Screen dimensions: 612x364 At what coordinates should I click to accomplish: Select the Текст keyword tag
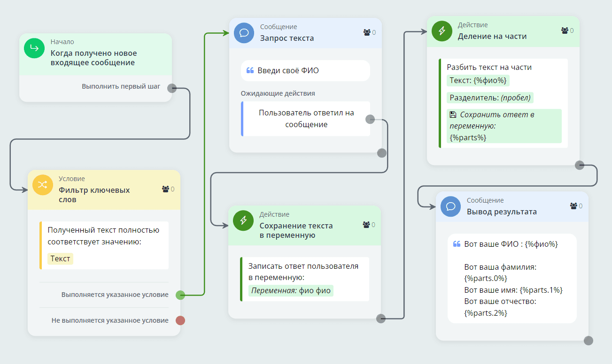tap(60, 258)
